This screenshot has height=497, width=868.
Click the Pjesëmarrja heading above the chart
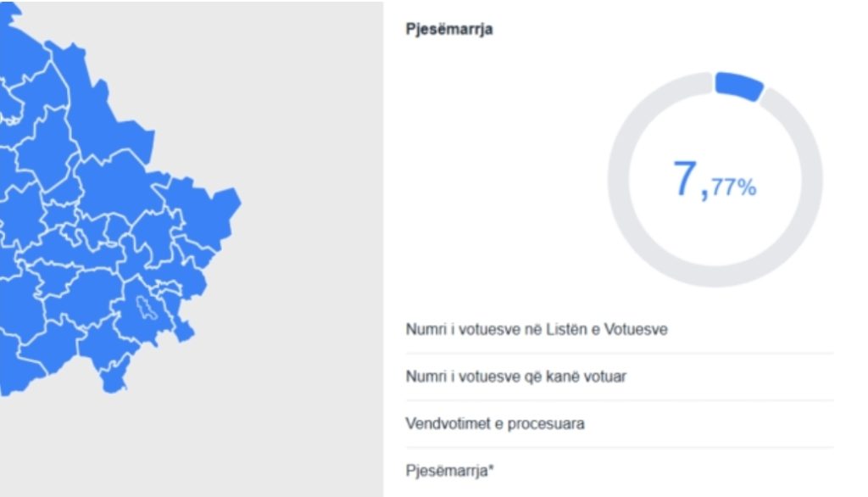449,30
